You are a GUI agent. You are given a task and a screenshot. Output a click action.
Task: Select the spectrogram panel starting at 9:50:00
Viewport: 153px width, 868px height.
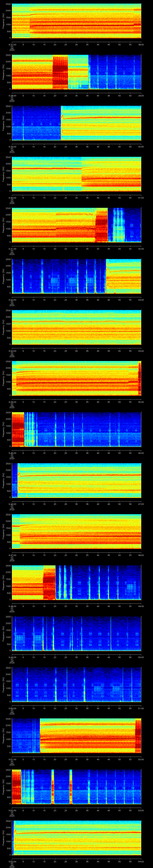pos(77,685)
